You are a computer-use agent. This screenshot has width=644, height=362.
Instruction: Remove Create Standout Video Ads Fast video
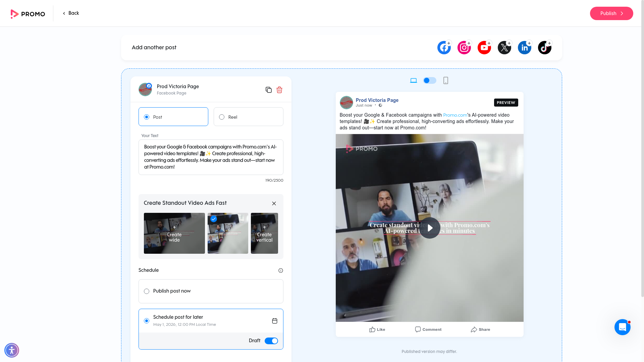(x=274, y=203)
